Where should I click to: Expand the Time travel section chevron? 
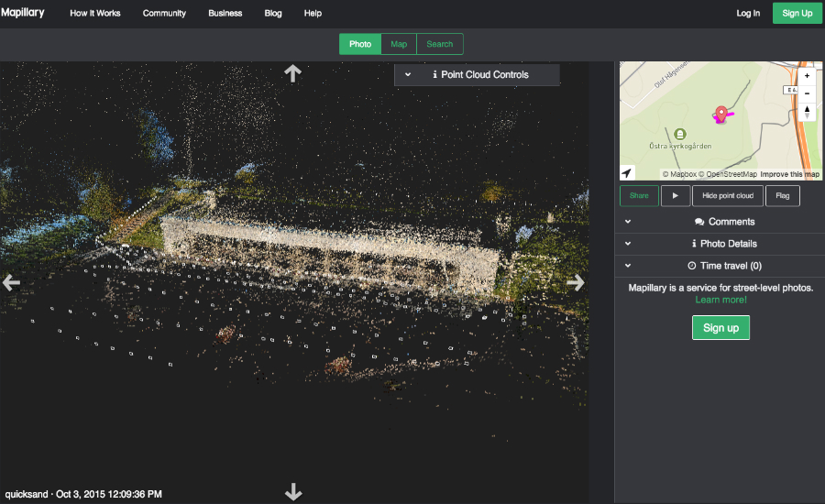[x=628, y=266]
